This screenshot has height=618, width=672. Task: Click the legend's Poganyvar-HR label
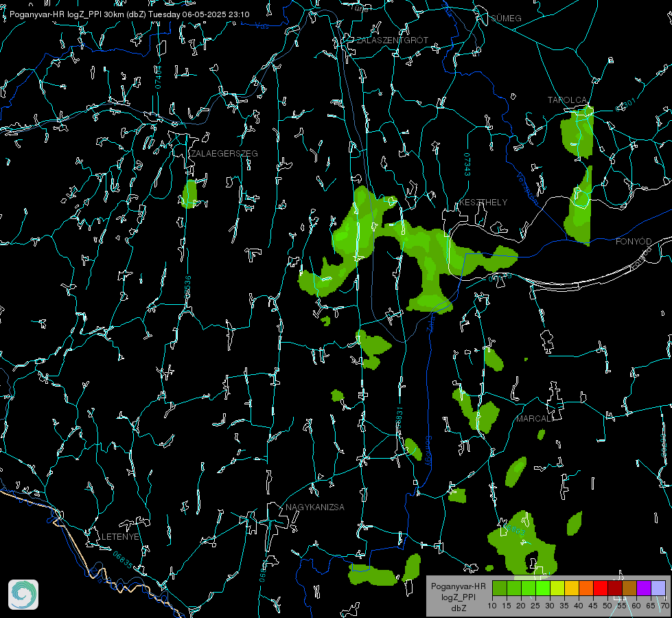(x=458, y=586)
